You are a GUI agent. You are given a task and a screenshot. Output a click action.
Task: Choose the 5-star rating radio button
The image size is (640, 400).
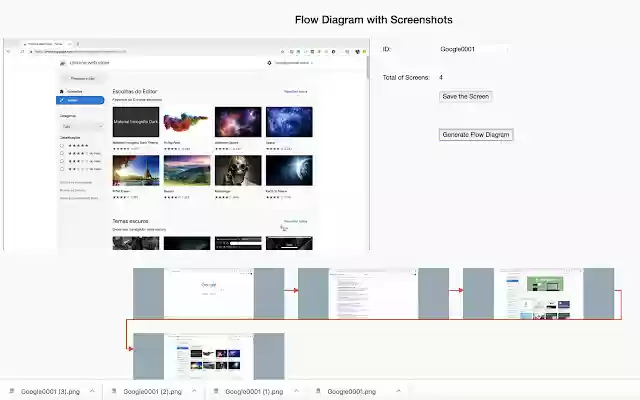pyautogui.click(x=62, y=145)
